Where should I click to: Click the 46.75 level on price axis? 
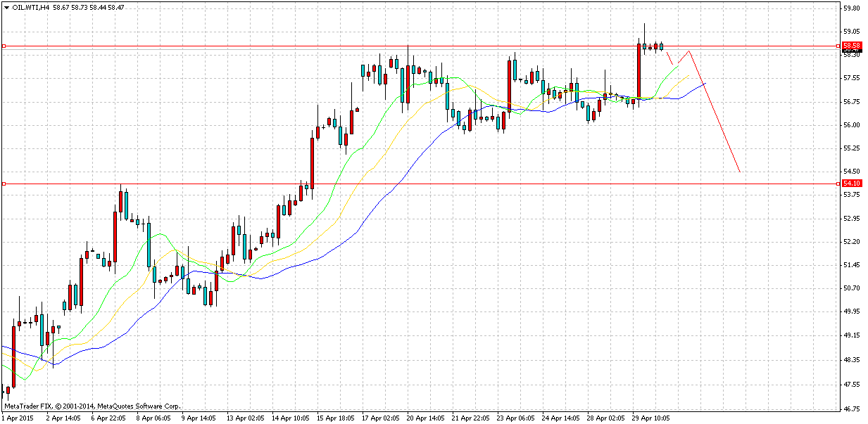[852, 409]
